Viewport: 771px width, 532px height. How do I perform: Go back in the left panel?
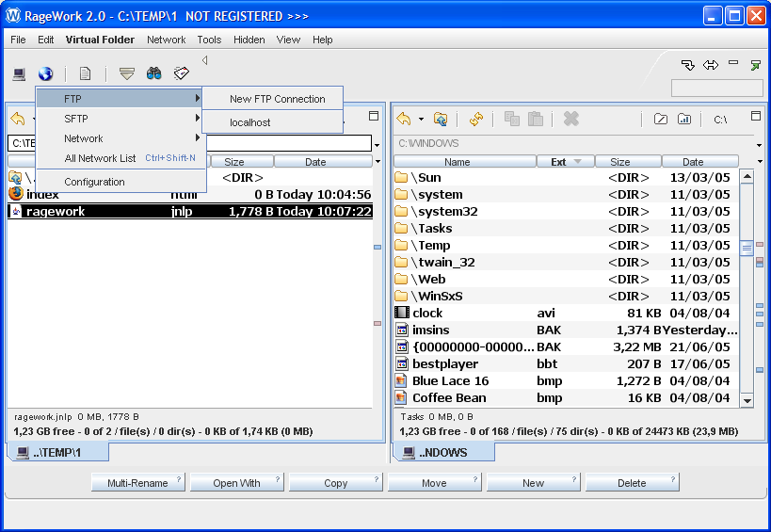[18, 119]
